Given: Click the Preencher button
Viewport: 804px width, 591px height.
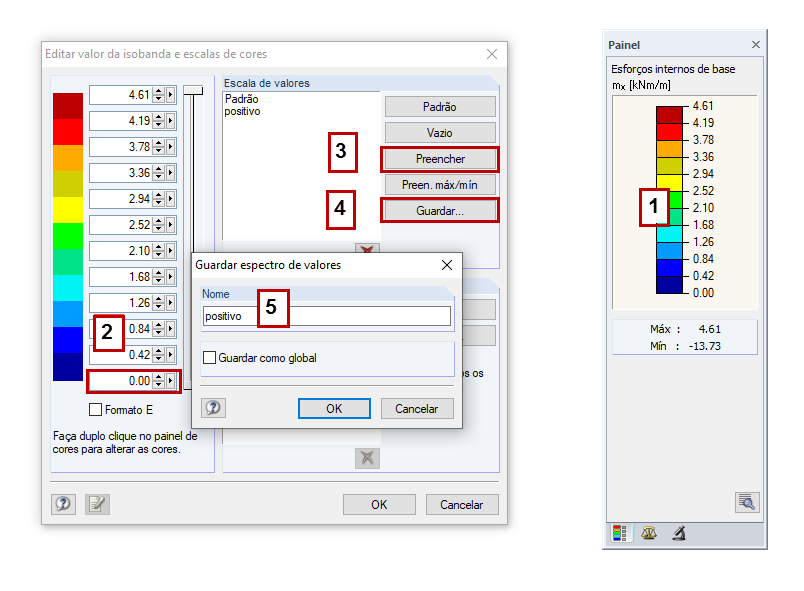Looking at the screenshot, I should click(440, 159).
